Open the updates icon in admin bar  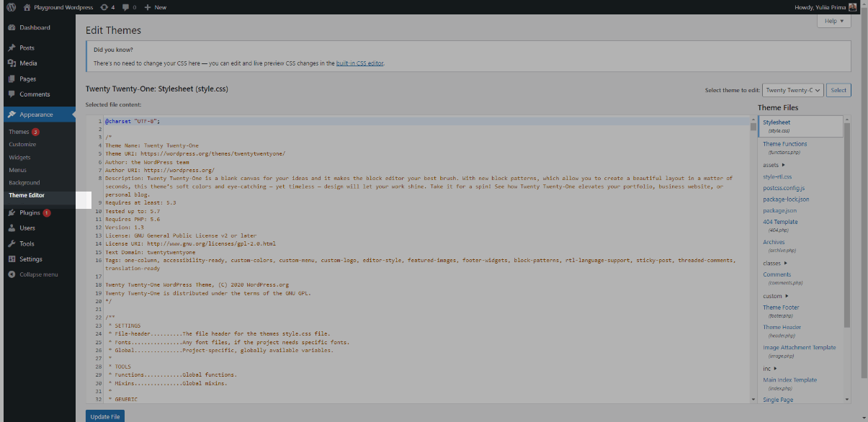click(x=104, y=7)
